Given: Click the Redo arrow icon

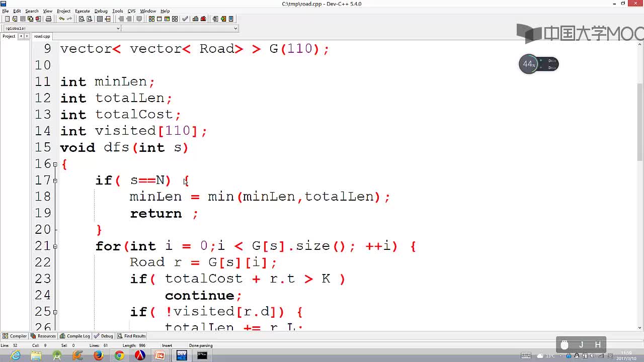Looking at the screenshot, I should coord(69,19).
